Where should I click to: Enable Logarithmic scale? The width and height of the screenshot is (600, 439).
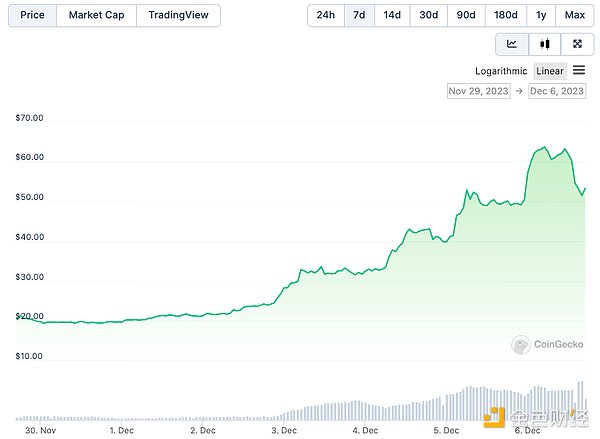(501, 71)
